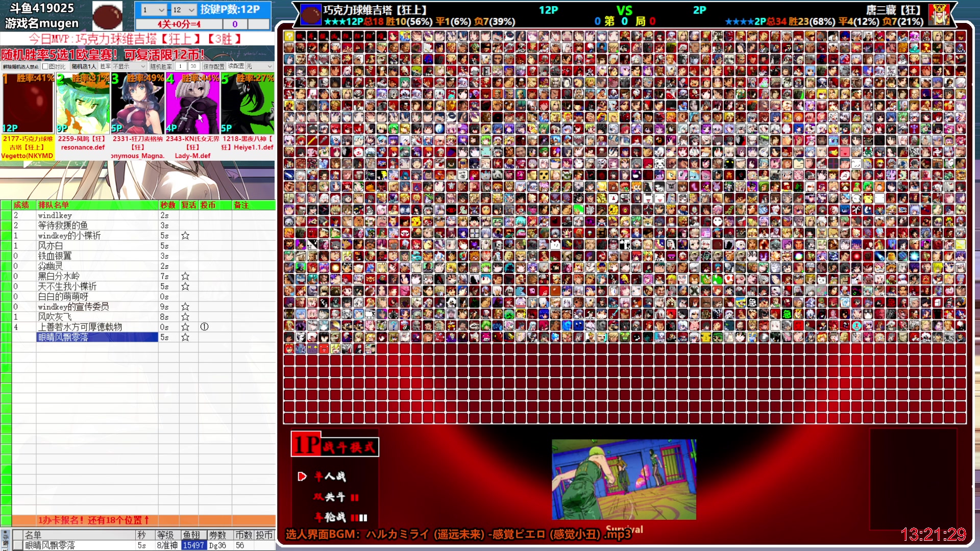The height and width of the screenshot is (551, 980).
Task: Click the 备注 column header
Action: (254, 205)
